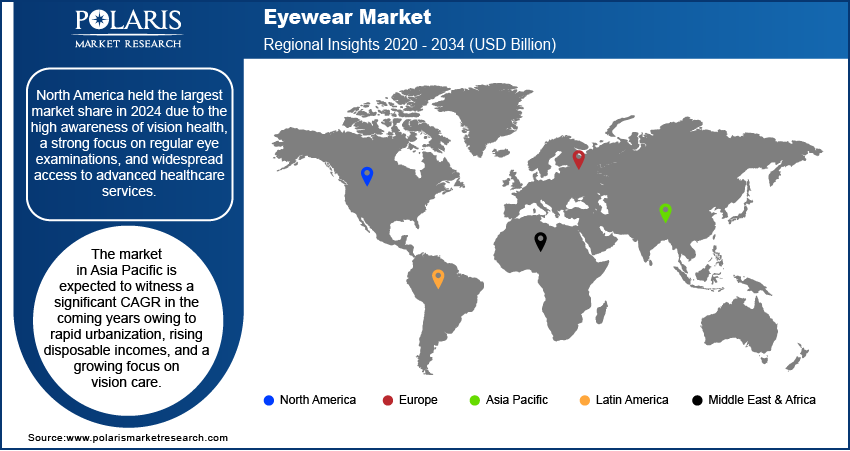850x451 pixels.
Task: Click the red Europe map pin
Action: [x=579, y=159]
